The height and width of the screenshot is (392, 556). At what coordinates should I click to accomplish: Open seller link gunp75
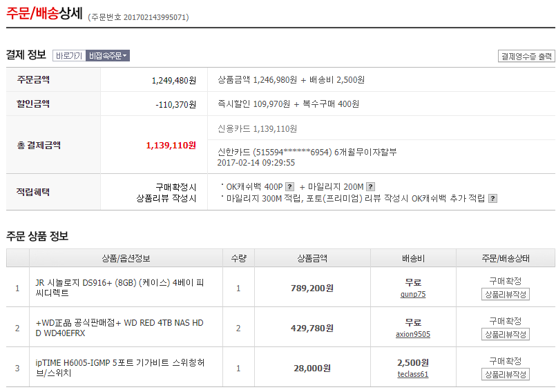click(x=413, y=294)
